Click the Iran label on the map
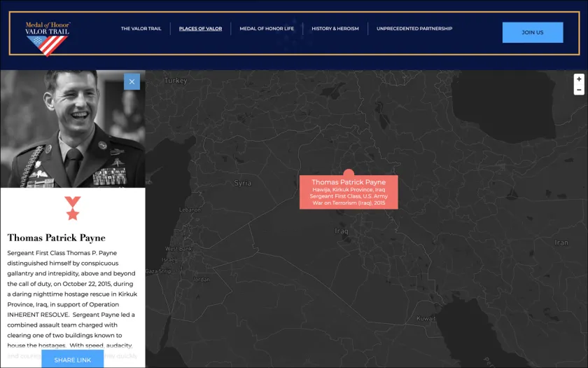Image resolution: width=588 pixels, height=368 pixels. tap(561, 243)
